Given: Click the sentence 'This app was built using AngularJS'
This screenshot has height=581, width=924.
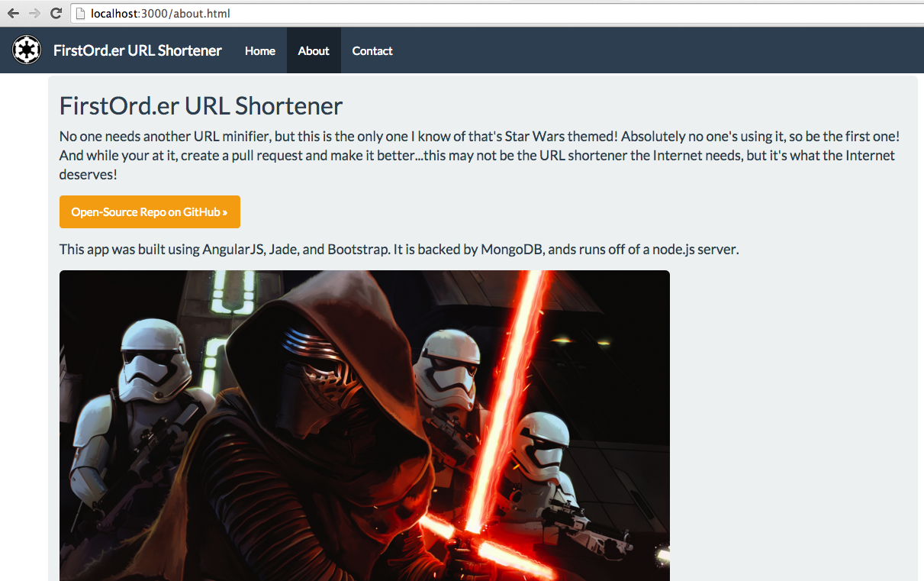Looking at the screenshot, I should [399, 249].
